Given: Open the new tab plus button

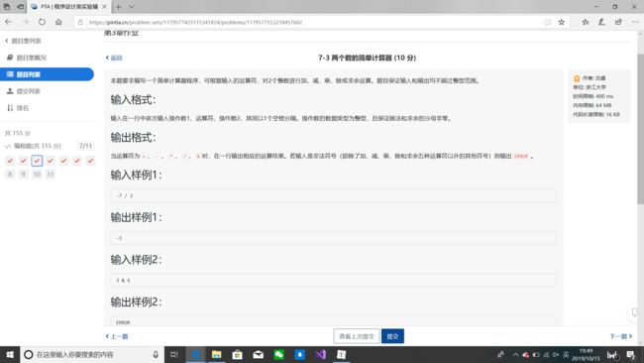Looking at the screenshot, I should 119,7.
